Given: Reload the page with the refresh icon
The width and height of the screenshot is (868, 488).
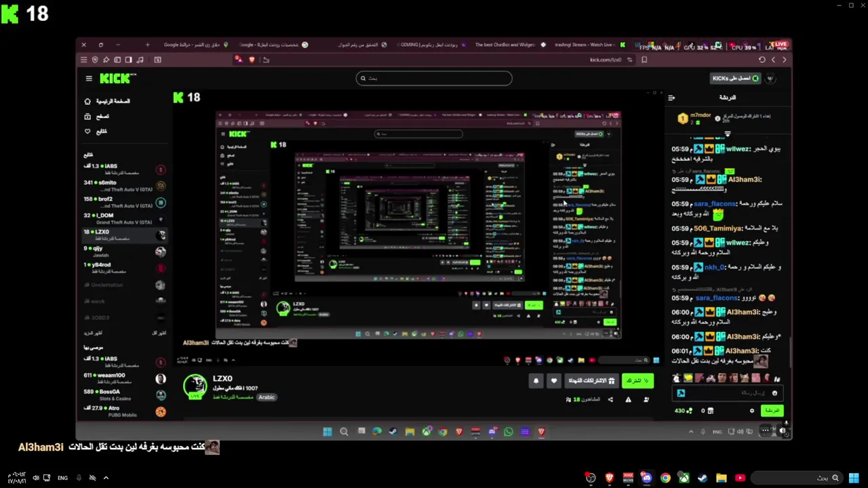Looking at the screenshot, I should coord(762,60).
